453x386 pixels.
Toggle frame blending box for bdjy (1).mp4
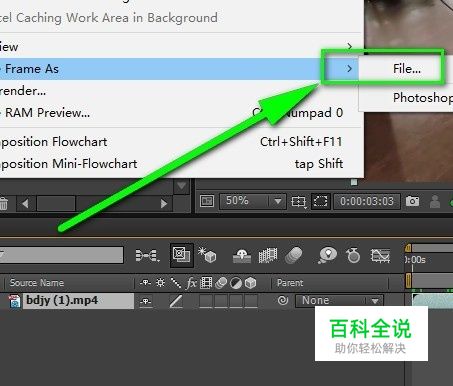(206, 301)
